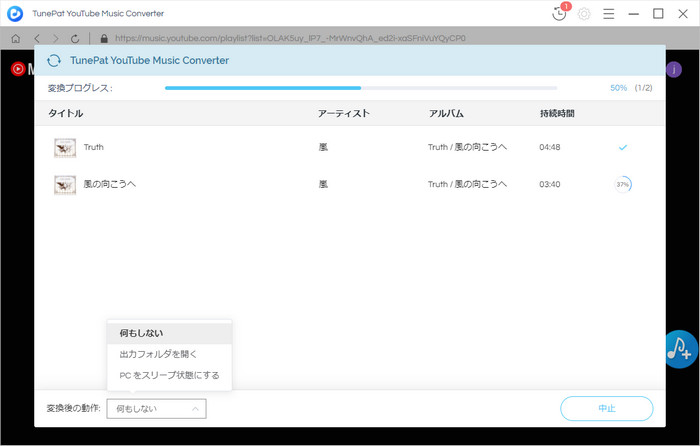Click the 37% circular progress indicator
The image size is (700, 446).
click(623, 184)
